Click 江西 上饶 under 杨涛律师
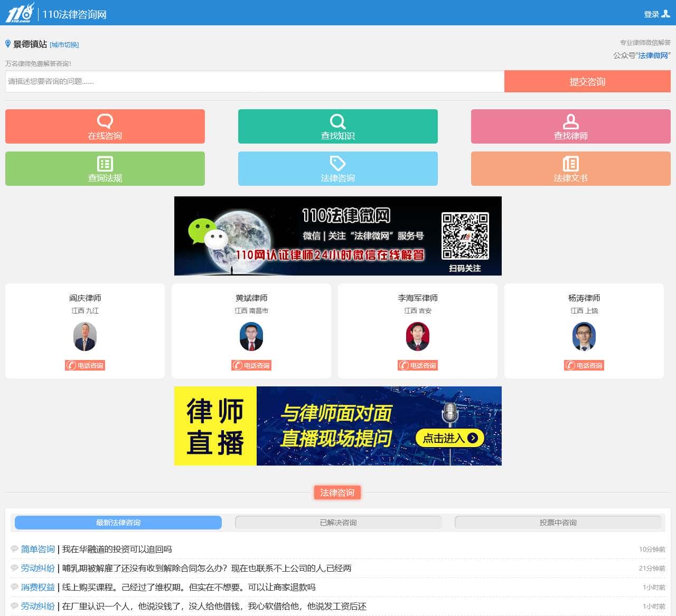Image resolution: width=676 pixels, height=616 pixels. coord(584,310)
